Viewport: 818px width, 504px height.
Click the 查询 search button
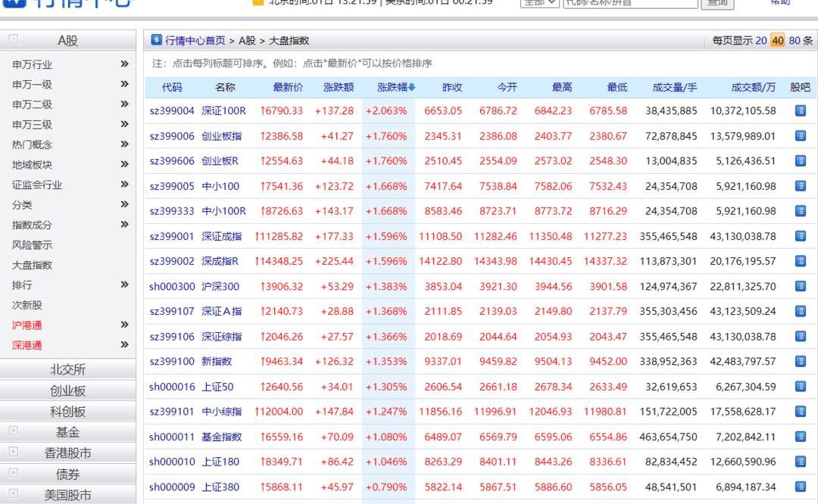(717, 2)
